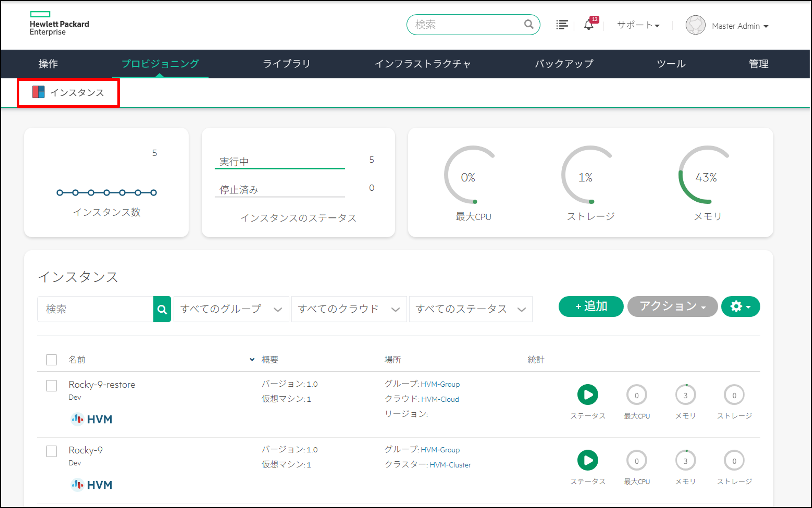
Task: Switch to the バックアップ tab
Action: tap(563, 64)
